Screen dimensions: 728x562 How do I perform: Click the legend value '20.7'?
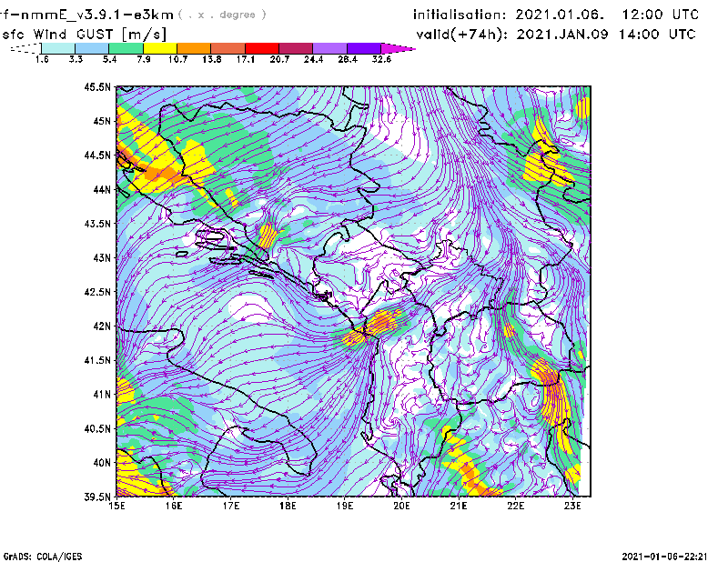(x=279, y=59)
